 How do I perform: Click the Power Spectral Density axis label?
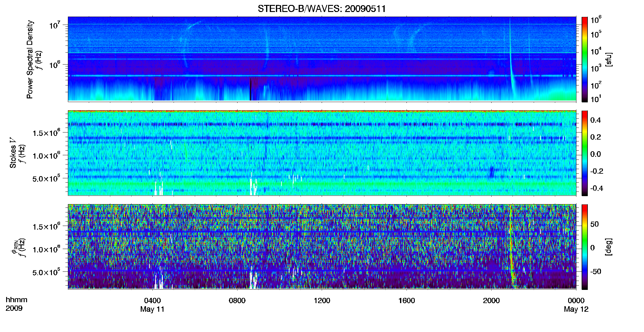30,59
